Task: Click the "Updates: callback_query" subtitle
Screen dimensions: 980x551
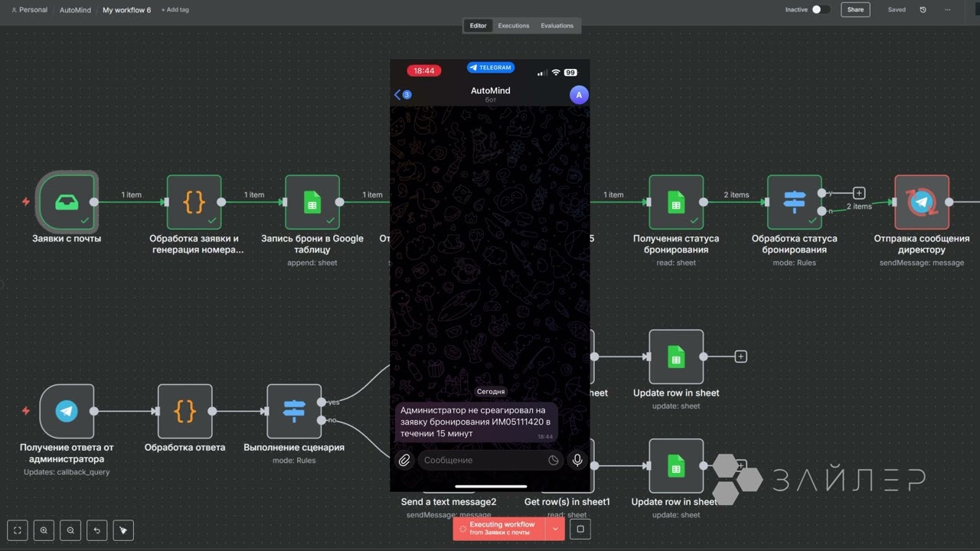Action: (x=67, y=472)
